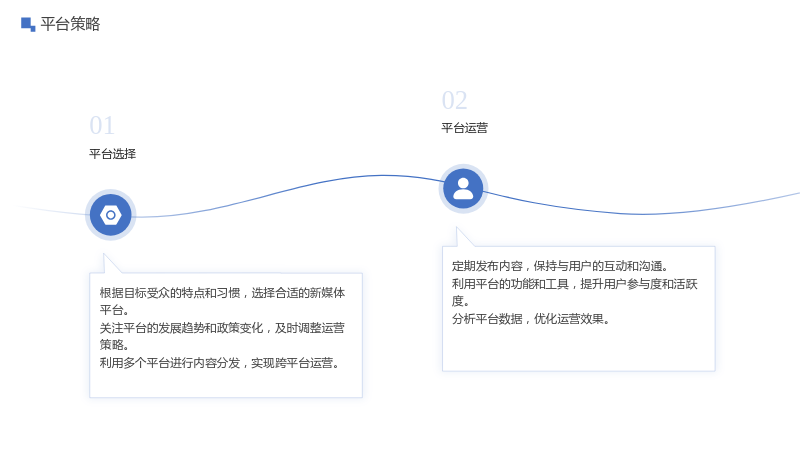Click the empty area inside the left callout box
Screen dimensions: 800x450
(x=226, y=384)
